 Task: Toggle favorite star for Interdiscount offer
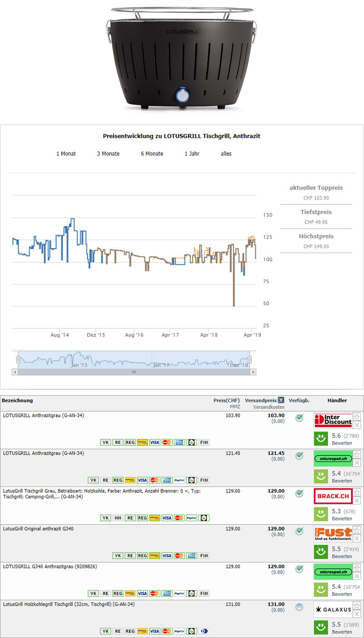357,417
